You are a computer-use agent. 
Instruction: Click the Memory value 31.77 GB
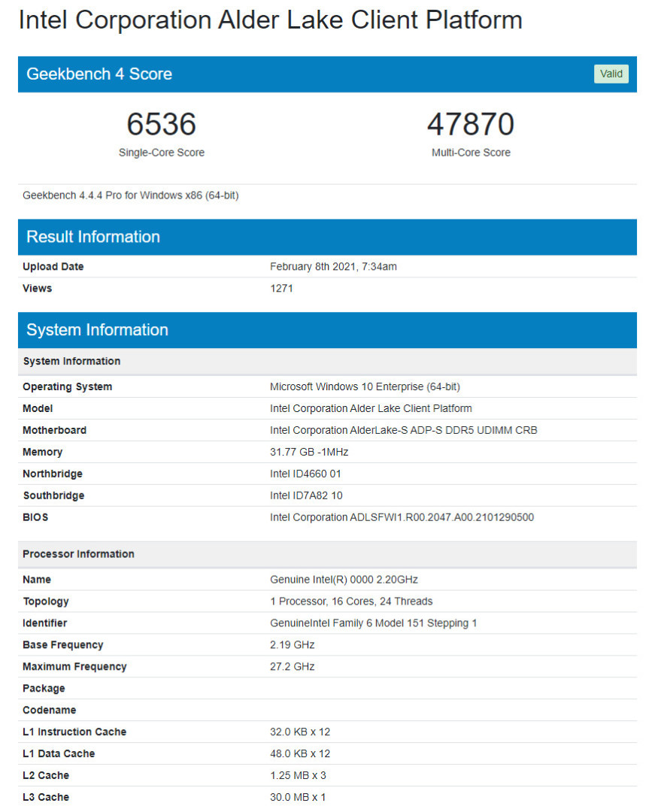point(309,453)
